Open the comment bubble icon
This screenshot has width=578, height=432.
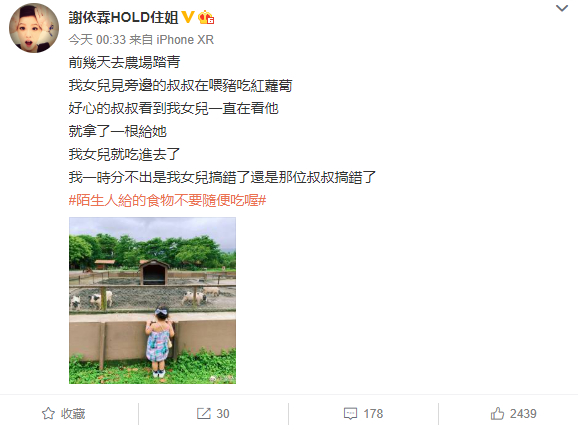[350, 414]
